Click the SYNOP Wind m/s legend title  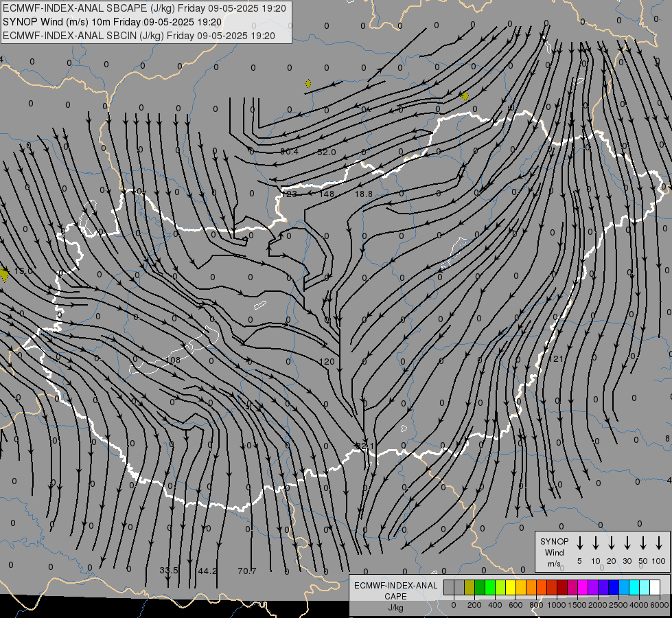554,552
